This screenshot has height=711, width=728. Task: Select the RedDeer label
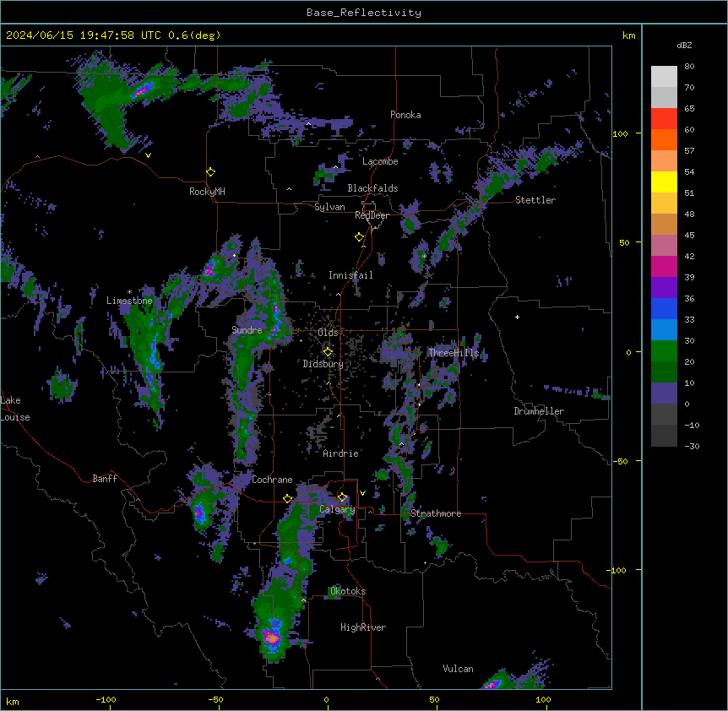point(372,215)
